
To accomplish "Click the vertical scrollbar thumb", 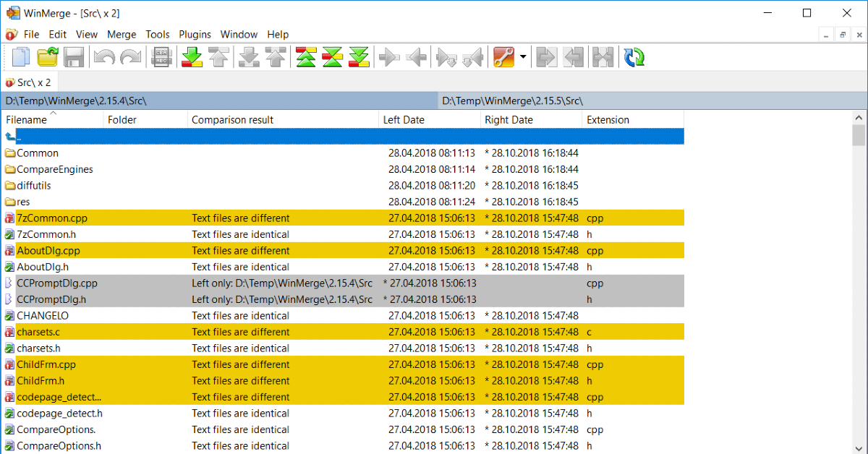I will (859, 135).
